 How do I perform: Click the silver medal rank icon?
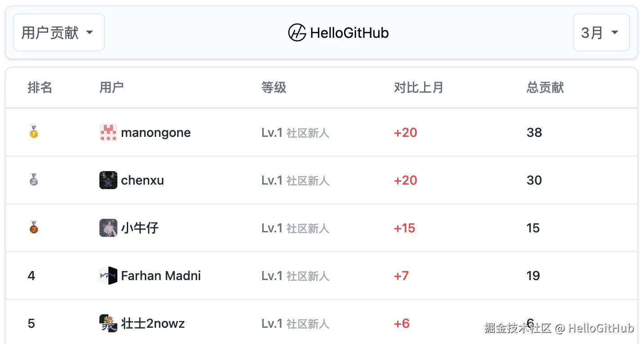pyautogui.click(x=34, y=180)
